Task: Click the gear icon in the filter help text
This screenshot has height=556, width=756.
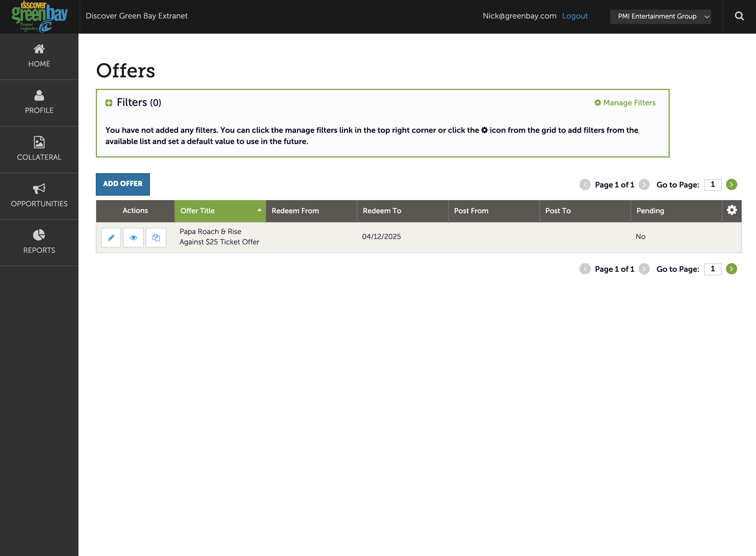Action: 484,130
